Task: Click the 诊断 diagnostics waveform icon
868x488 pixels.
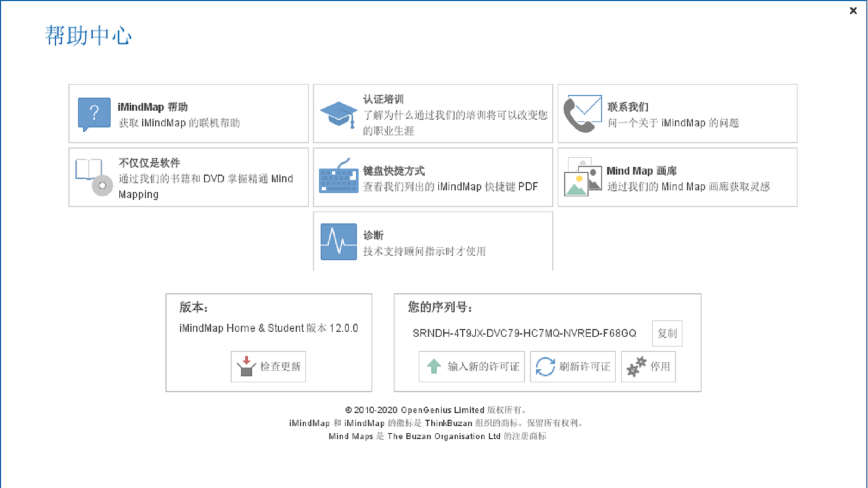Action: 338,241
